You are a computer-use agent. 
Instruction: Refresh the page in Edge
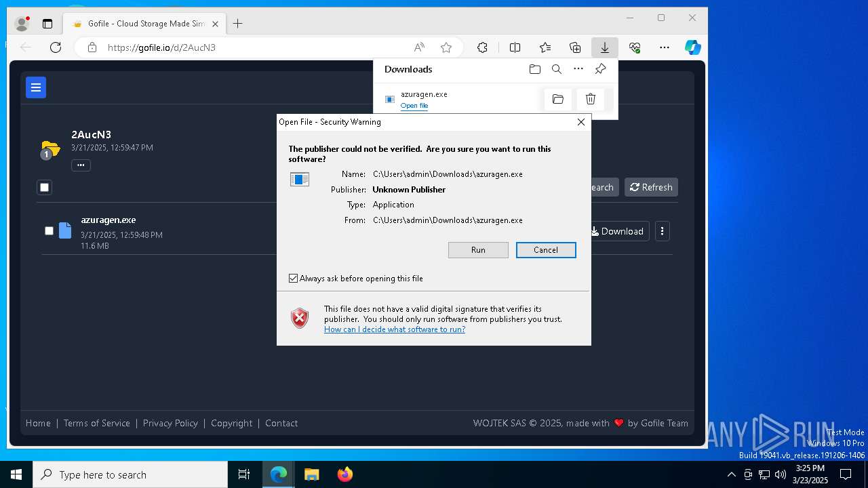coord(56,47)
